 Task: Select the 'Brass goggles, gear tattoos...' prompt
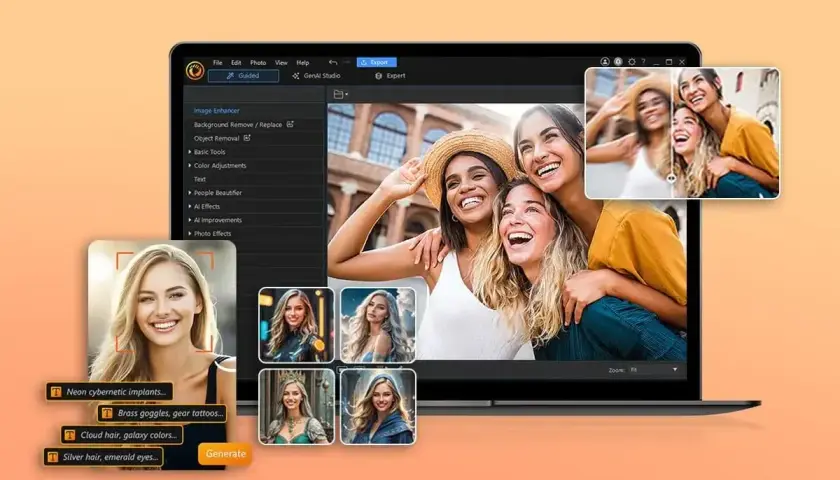click(161, 413)
